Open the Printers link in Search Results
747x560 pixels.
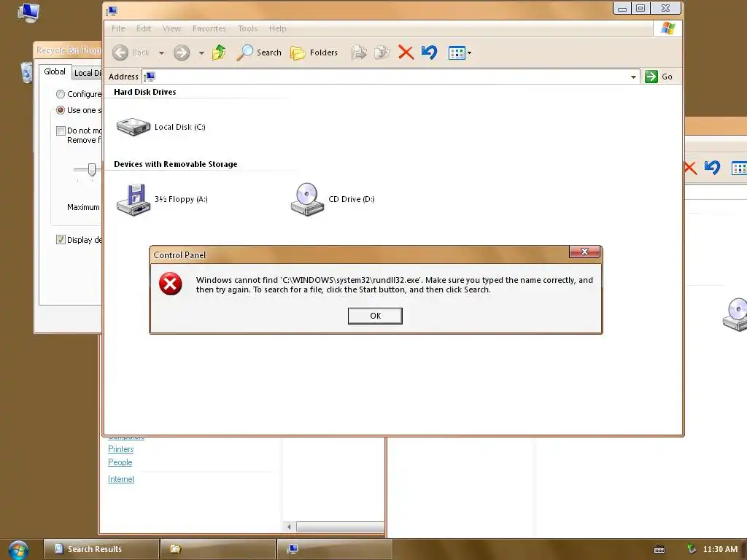tap(120, 449)
